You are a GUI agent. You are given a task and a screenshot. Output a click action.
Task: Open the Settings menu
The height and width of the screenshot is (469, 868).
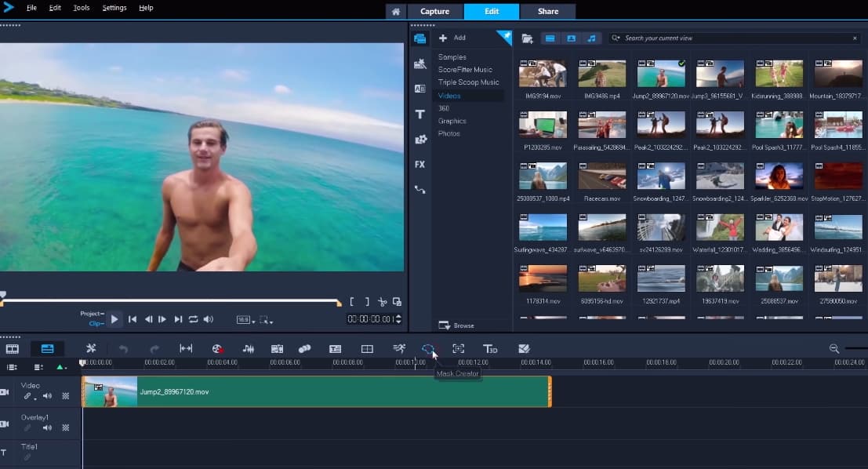[114, 8]
